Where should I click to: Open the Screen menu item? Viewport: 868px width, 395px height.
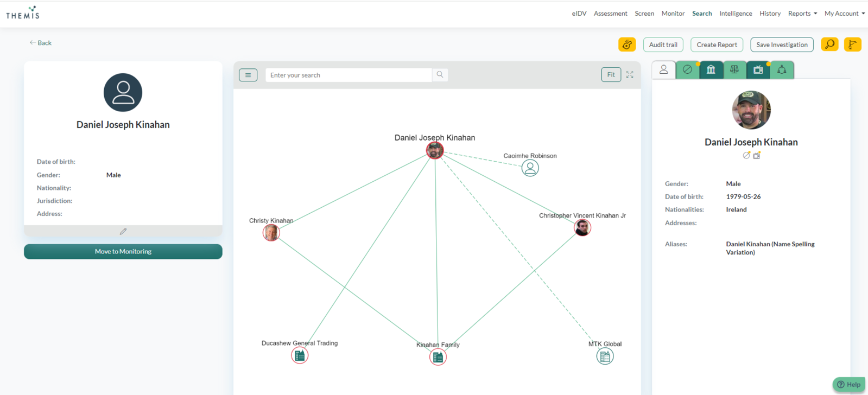(x=644, y=14)
